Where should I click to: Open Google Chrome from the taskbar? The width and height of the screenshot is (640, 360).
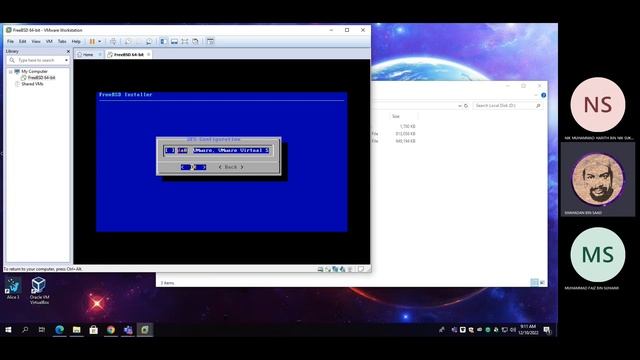[x=111, y=330]
